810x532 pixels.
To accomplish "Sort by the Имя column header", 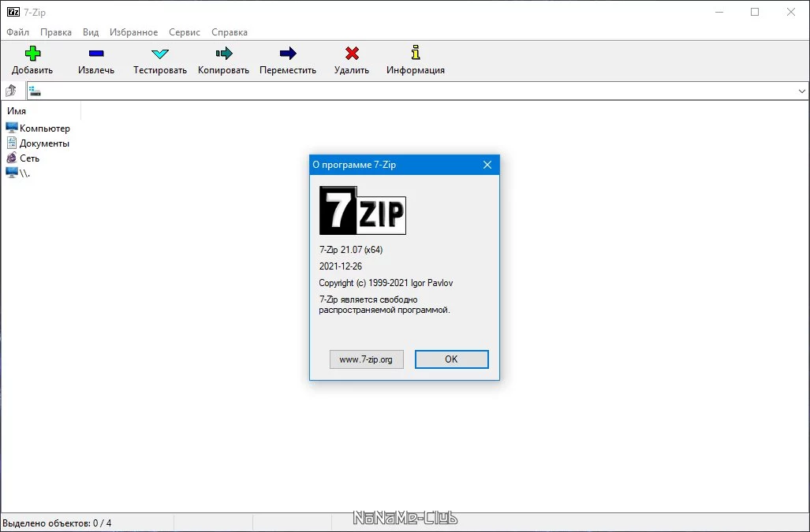I will [41, 111].
